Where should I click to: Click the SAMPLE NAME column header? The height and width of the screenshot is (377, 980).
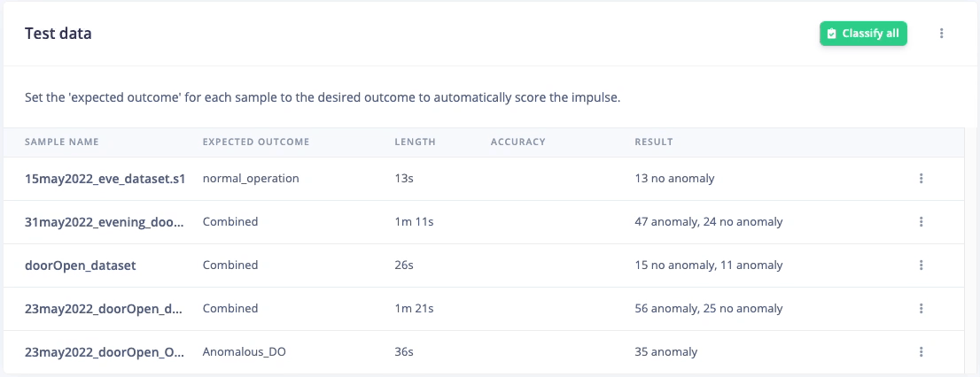tap(62, 142)
